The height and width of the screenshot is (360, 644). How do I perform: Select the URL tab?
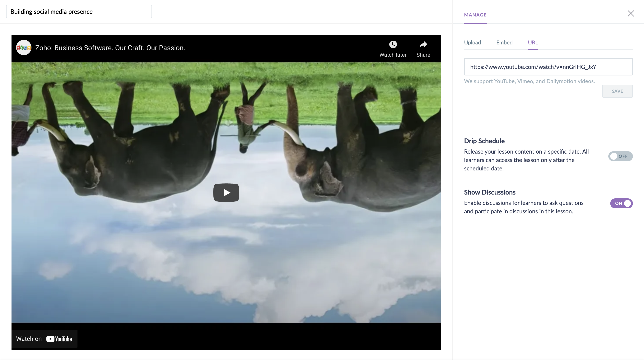pos(533,43)
